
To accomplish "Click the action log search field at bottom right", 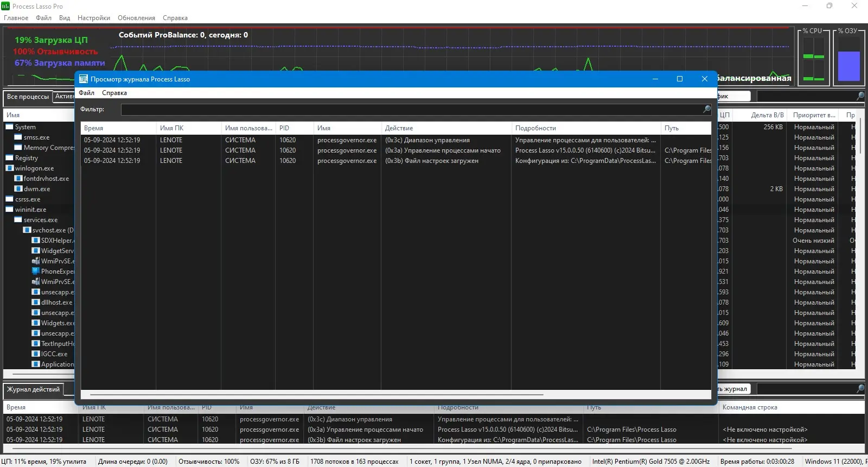I will (806, 389).
